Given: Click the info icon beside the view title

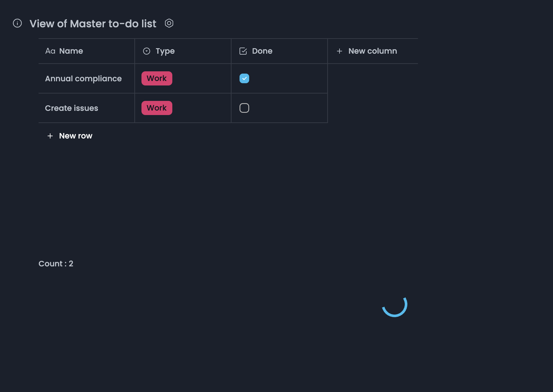Looking at the screenshot, I should 17,23.
